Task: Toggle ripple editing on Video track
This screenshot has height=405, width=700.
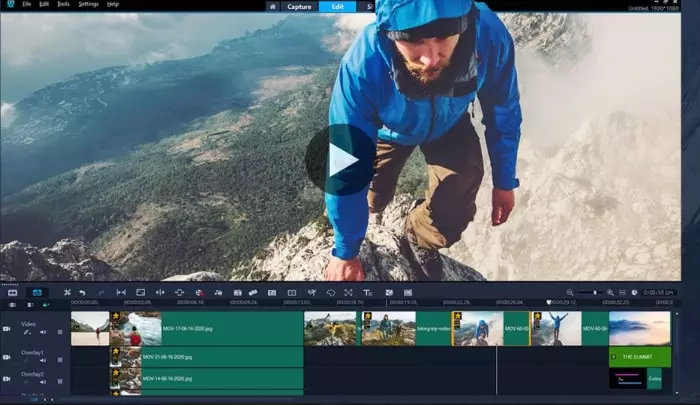Action: 60,332
